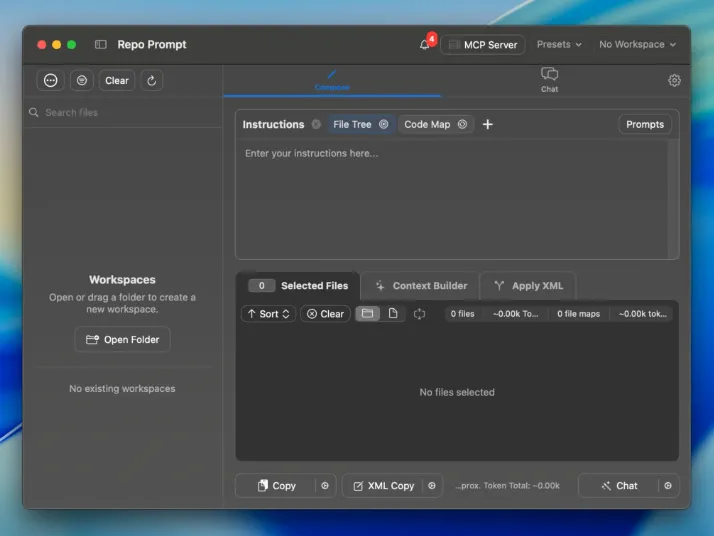Click the XML Copy button
Image resolution: width=714 pixels, height=536 pixels.
pos(383,486)
